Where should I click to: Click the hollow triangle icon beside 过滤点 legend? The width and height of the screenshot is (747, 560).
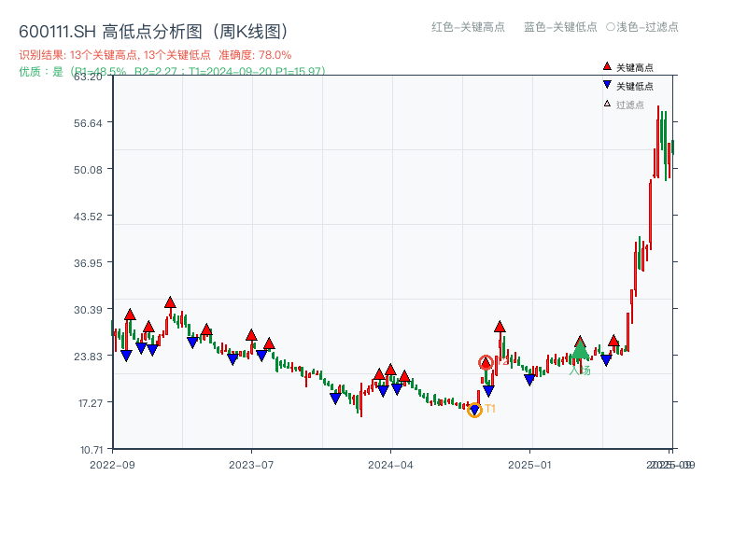coord(607,104)
